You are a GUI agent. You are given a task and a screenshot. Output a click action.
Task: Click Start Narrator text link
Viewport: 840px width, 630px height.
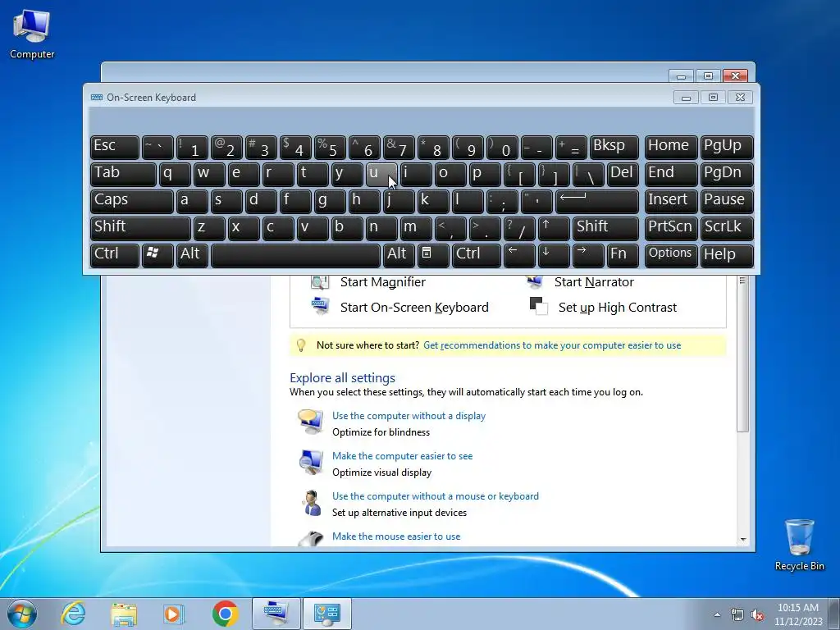pyautogui.click(x=594, y=282)
